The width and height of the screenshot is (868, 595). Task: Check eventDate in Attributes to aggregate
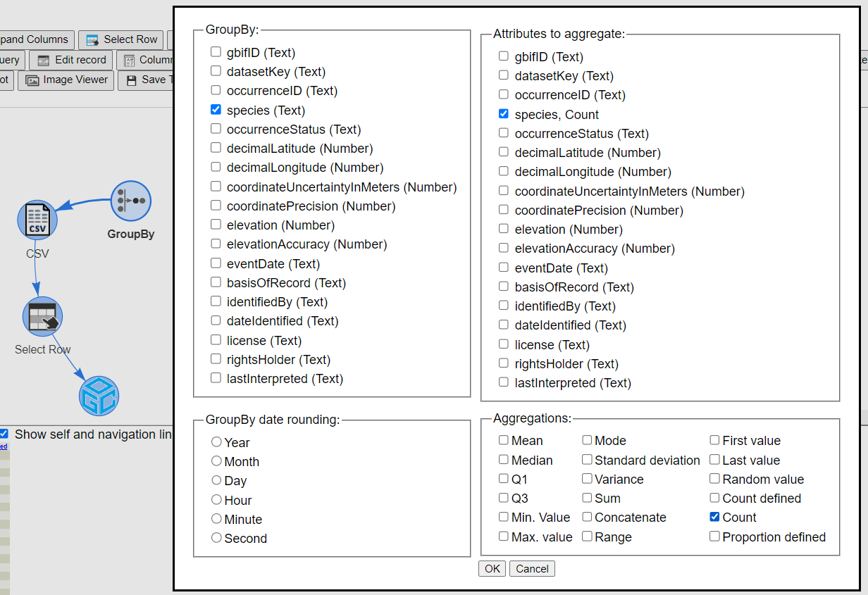(504, 268)
